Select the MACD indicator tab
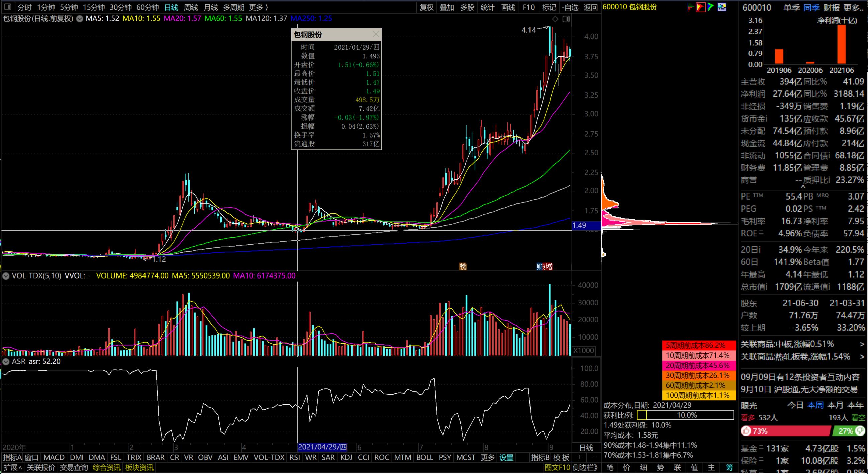This screenshot has width=868, height=474. [54, 458]
